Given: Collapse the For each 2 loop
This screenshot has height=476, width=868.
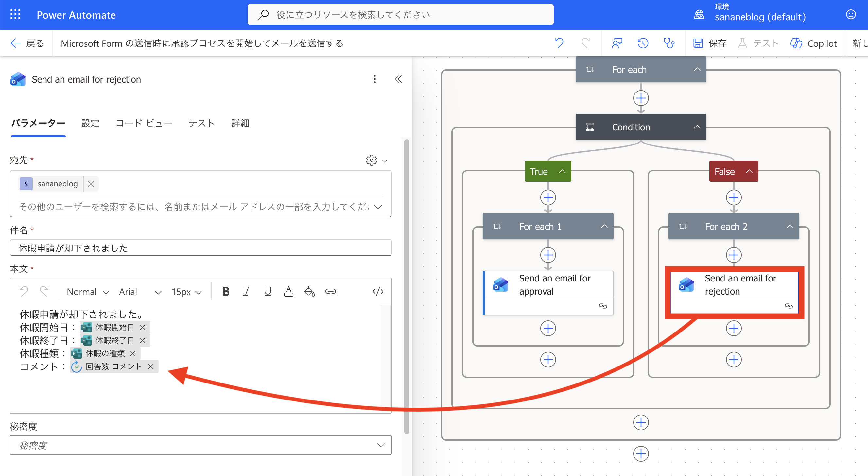Looking at the screenshot, I should (x=790, y=226).
